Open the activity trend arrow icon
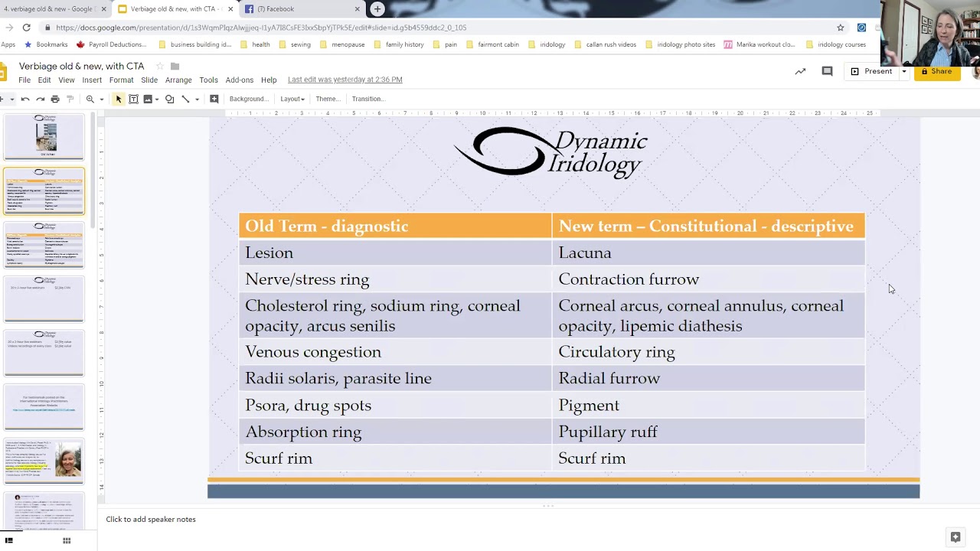Screen dimensions: 980x551 point(800,71)
